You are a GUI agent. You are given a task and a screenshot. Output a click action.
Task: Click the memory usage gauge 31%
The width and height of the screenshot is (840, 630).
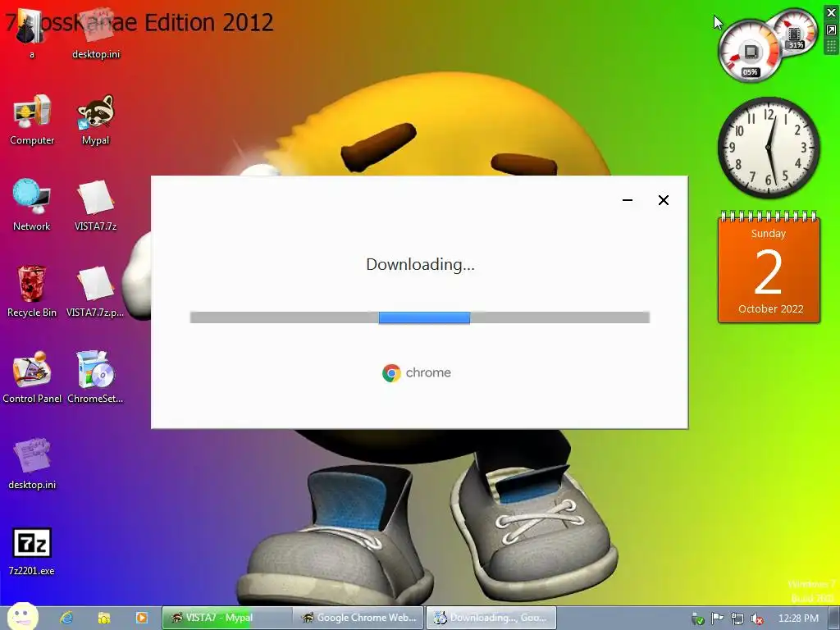coord(794,32)
